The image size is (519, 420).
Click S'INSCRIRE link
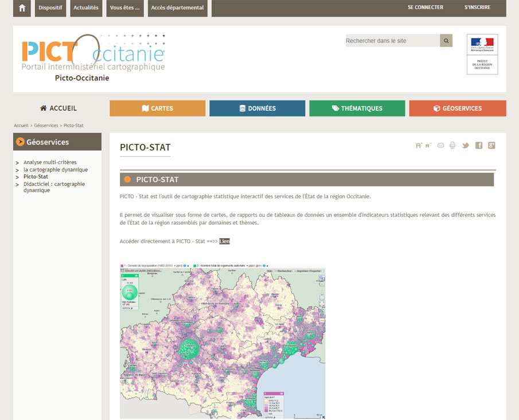point(477,7)
